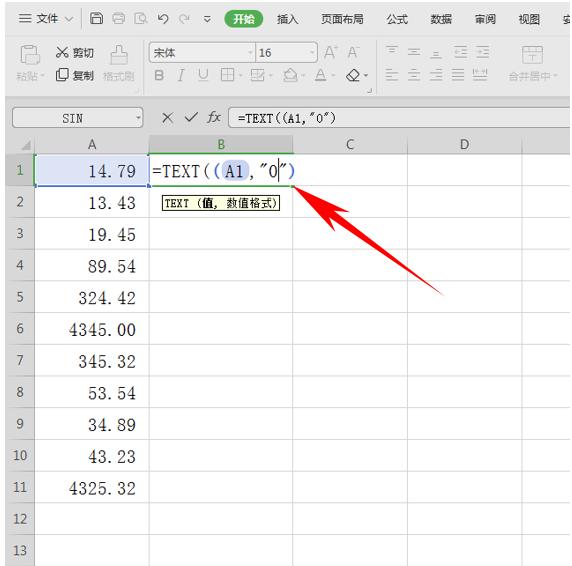572x566 pixels.
Task: Toggle Italic formatting
Action: point(180,75)
